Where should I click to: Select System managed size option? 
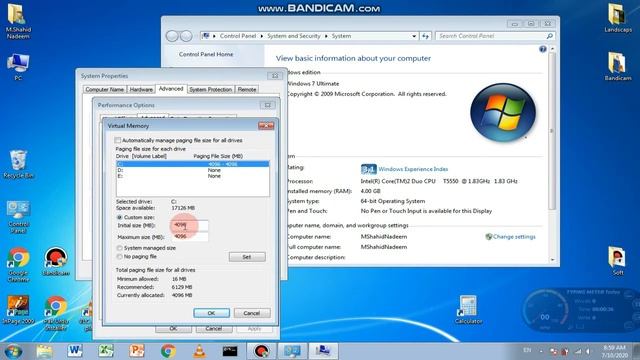120,248
